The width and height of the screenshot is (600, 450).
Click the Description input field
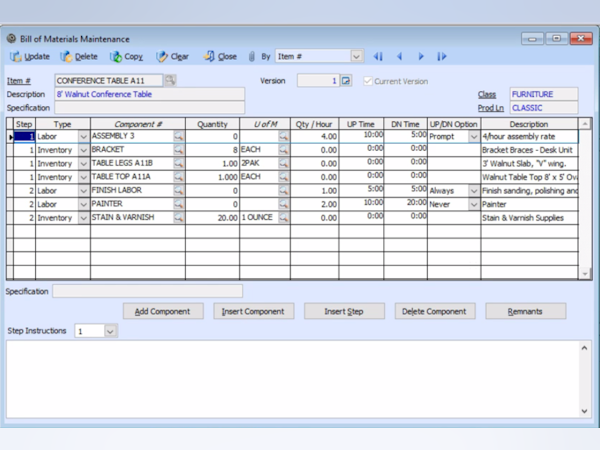[148, 94]
